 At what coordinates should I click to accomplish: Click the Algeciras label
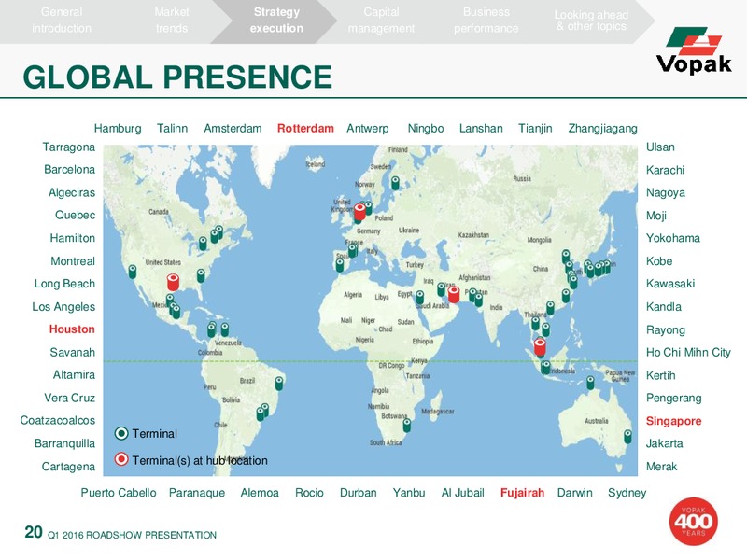[x=72, y=193]
